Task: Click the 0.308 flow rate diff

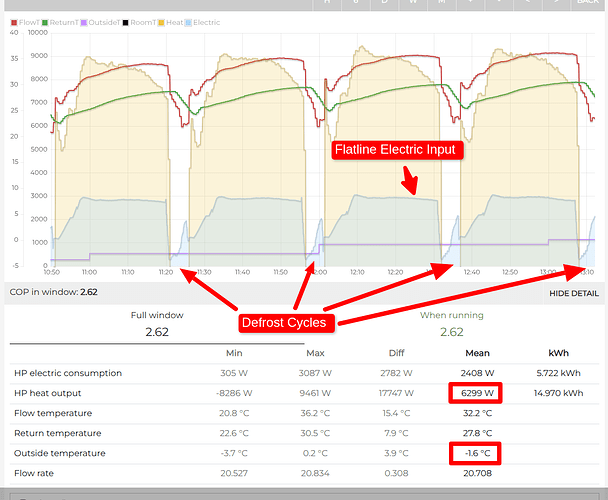Action: click(x=396, y=473)
